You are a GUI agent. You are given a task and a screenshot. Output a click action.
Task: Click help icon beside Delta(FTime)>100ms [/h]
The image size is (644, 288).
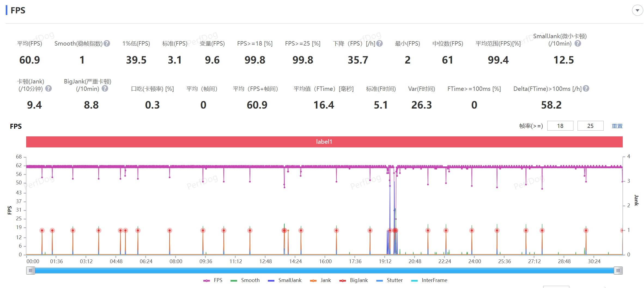(x=586, y=89)
